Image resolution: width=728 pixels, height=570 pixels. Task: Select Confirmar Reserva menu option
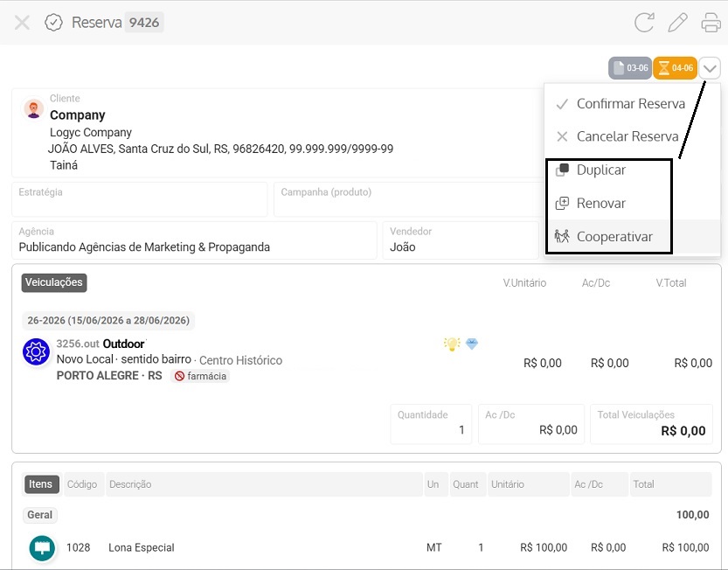(632, 103)
